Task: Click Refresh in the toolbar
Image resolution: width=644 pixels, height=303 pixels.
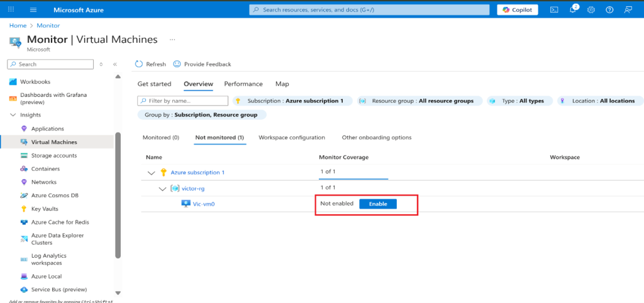Action: click(150, 64)
